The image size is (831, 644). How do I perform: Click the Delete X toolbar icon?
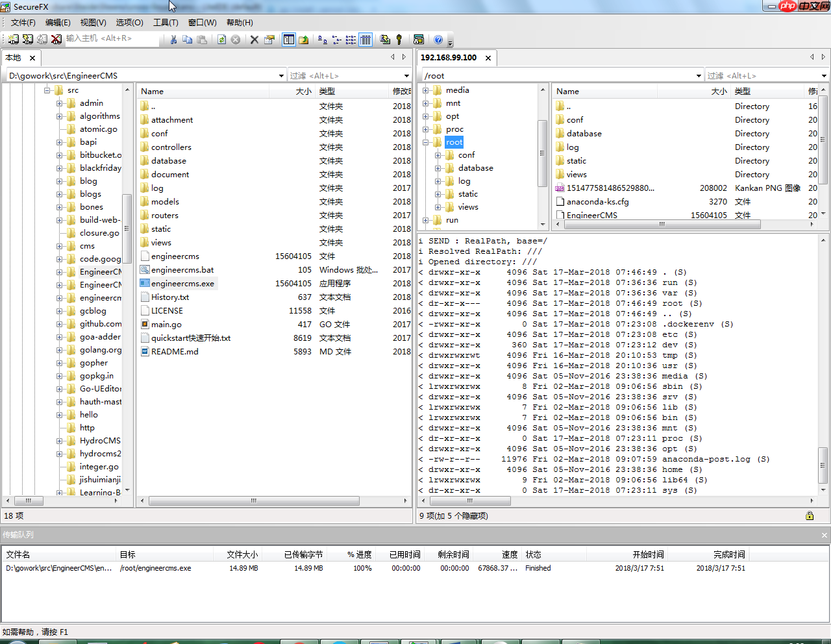point(254,40)
